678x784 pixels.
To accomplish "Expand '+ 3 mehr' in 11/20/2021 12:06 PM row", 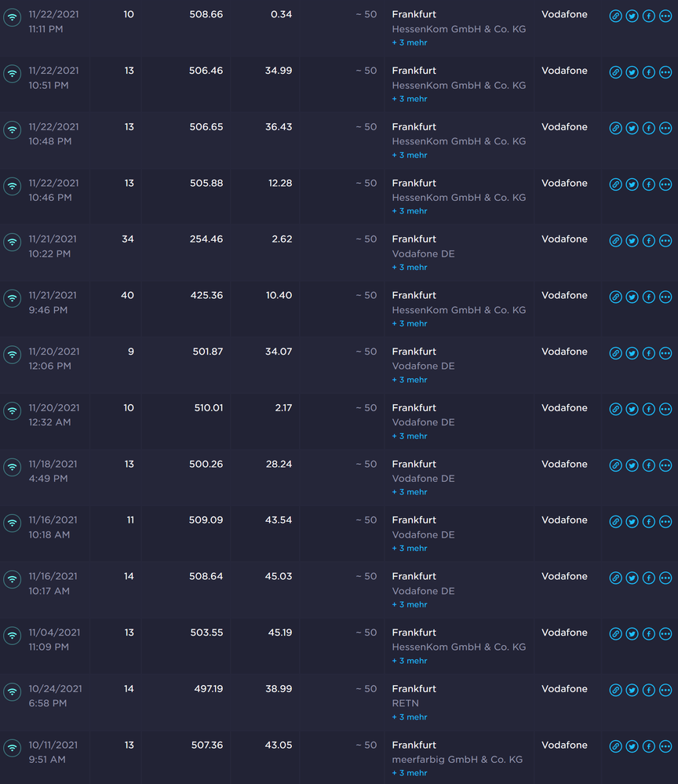I will pos(410,380).
